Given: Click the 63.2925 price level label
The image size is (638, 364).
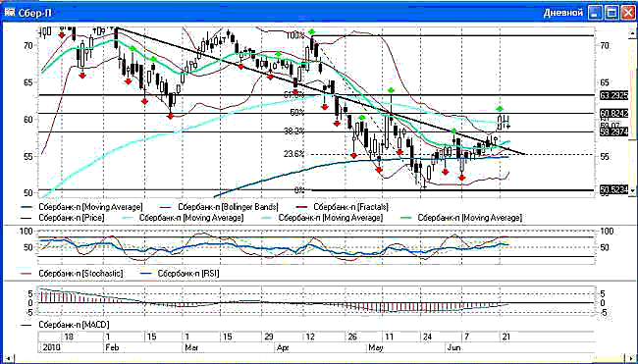Looking at the screenshot, I should (x=614, y=96).
